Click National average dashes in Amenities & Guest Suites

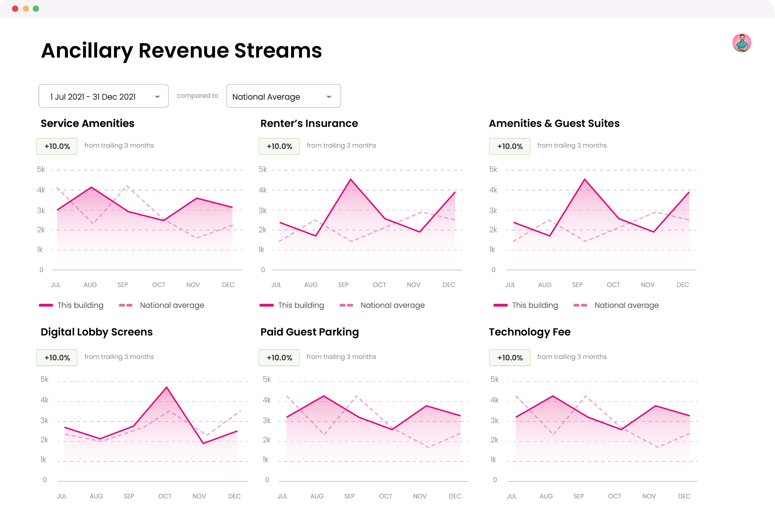point(580,305)
